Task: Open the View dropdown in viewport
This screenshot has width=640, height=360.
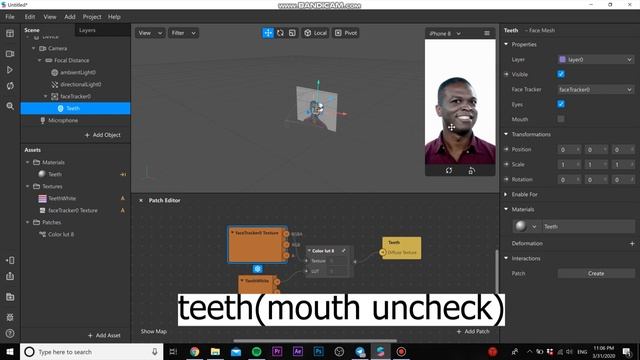Action: click(x=150, y=33)
